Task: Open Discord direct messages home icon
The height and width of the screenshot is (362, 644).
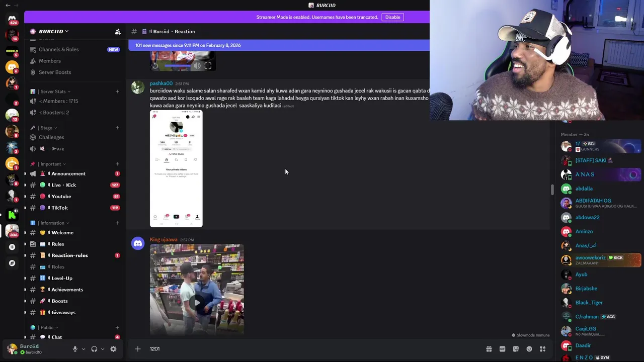Action: pos(12,19)
